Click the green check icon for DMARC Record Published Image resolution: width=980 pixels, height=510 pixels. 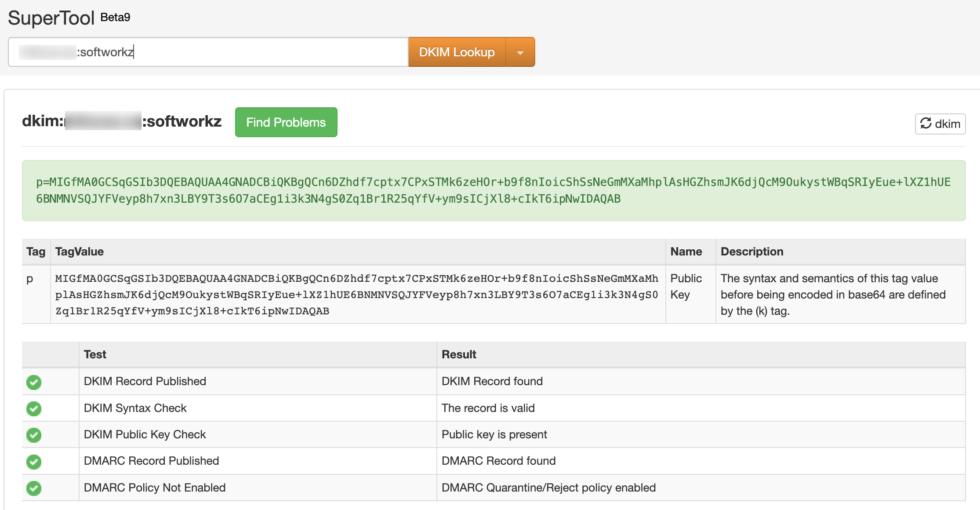tap(34, 462)
